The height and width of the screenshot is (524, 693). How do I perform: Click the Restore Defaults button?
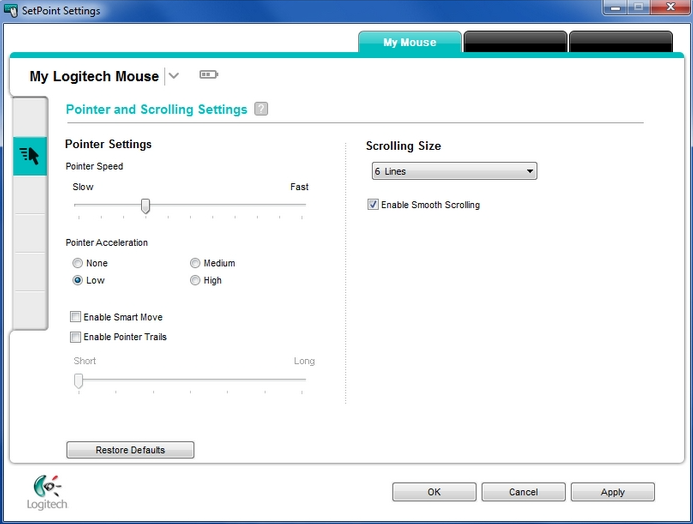click(x=130, y=450)
